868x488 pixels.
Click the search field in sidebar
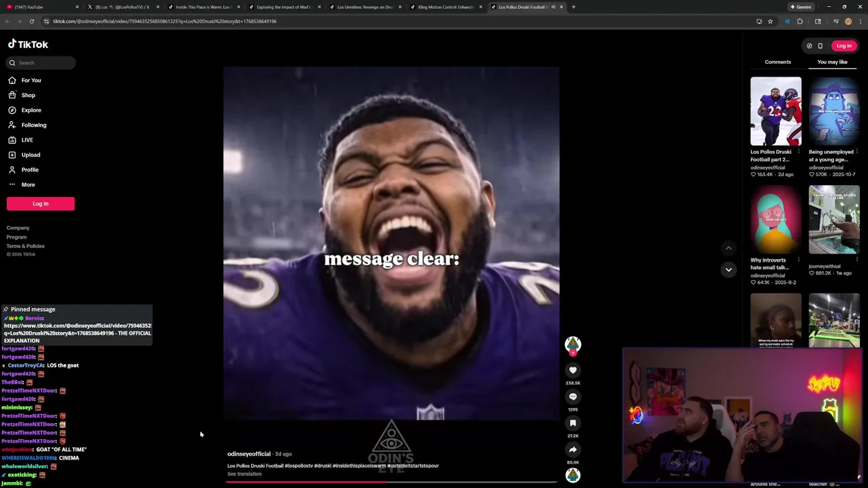tap(41, 62)
